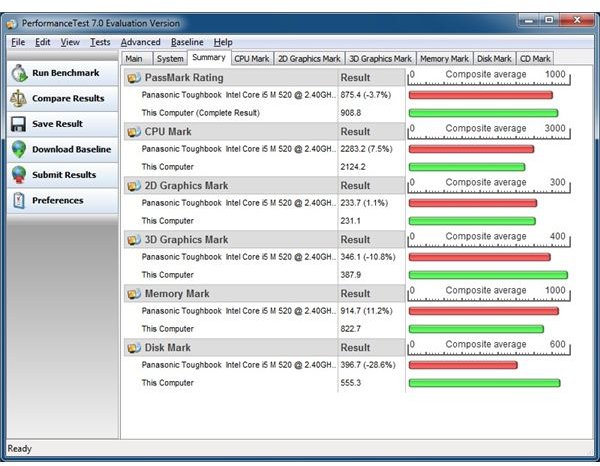Click the 875.4 (-3.7%) result value
This screenshot has width=600, height=466.
pos(366,95)
